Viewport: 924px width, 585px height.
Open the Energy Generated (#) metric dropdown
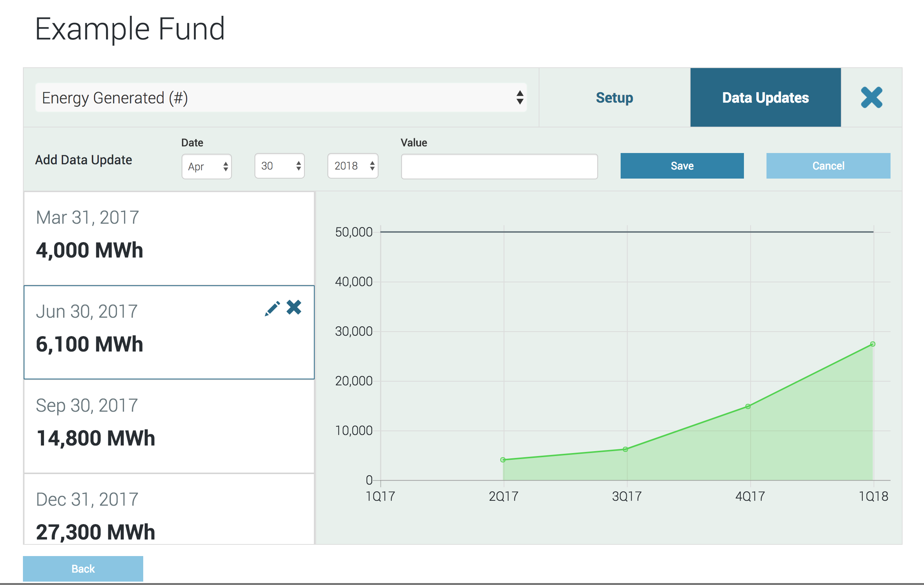pyautogui.click(x=281, y=97)
